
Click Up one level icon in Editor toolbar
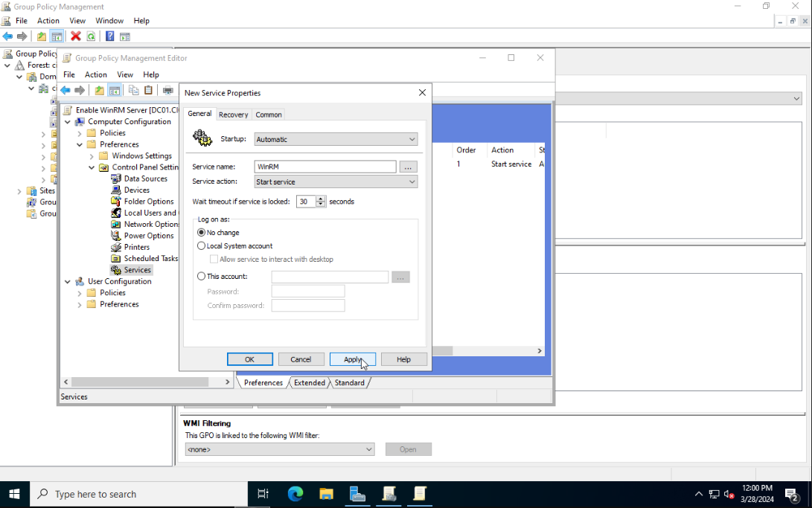pyautogui.click(x=100, y=90)
